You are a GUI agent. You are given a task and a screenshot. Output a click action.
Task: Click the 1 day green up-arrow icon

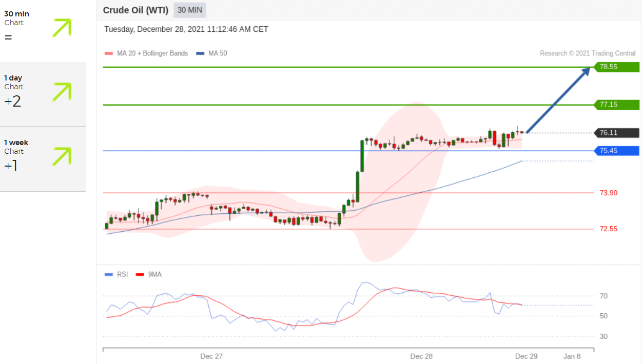[x=62, y=92]
